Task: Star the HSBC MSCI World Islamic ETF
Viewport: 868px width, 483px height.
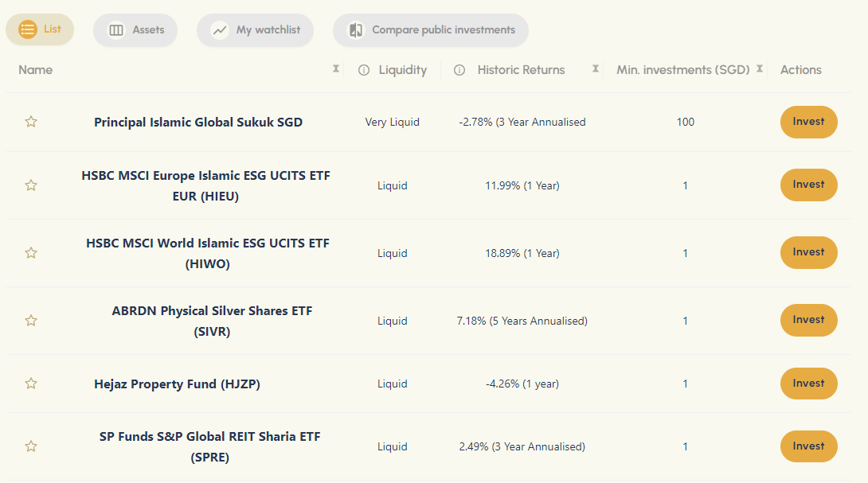Action: 31,253
